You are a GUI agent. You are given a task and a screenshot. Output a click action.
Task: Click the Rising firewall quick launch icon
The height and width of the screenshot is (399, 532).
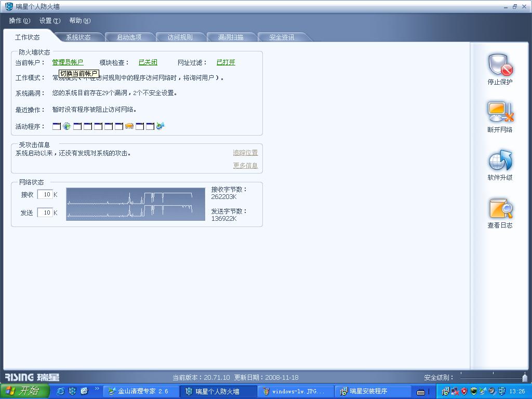72,391
